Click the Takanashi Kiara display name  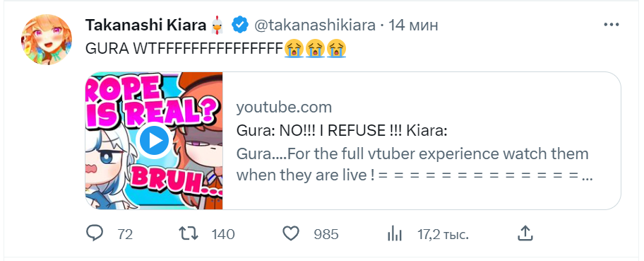point(145,25)
